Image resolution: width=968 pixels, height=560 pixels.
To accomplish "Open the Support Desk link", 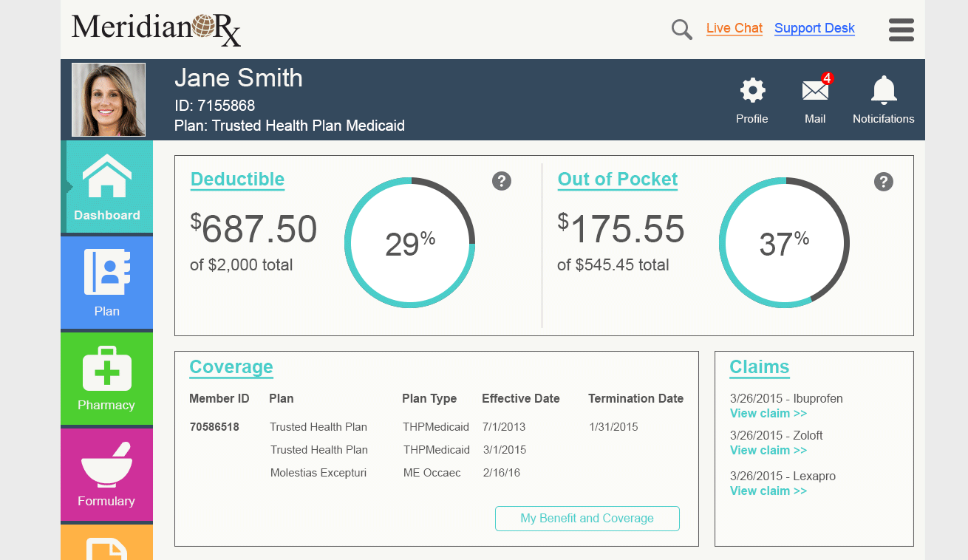I will 814,28.
